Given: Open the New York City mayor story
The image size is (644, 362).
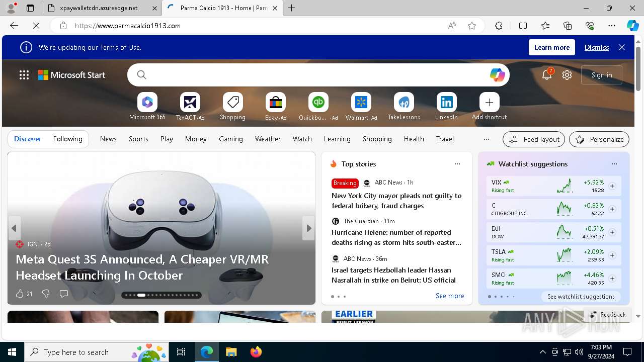Looking at the screenshot, I should [x=396, y=201].
